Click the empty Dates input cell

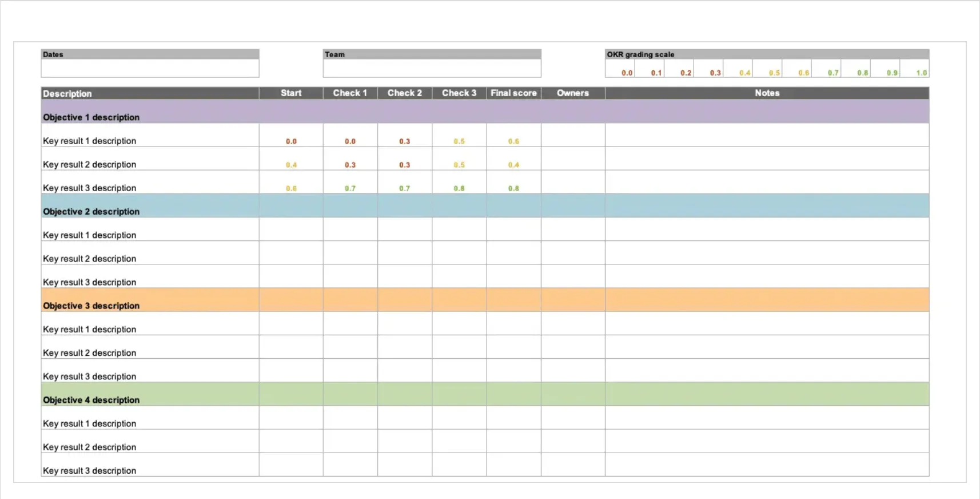point(150,69)
